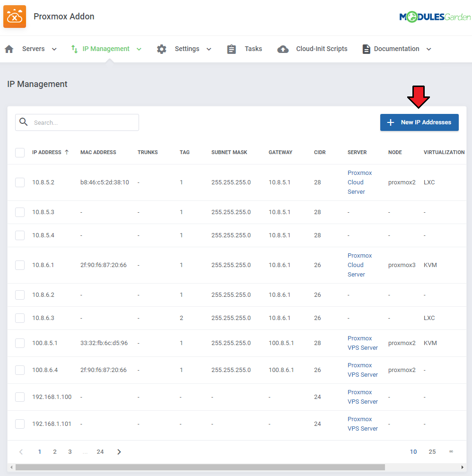Screen dimensions: 472x476
Task: Sort by the Gateway column header
Action: coord(280,152)
